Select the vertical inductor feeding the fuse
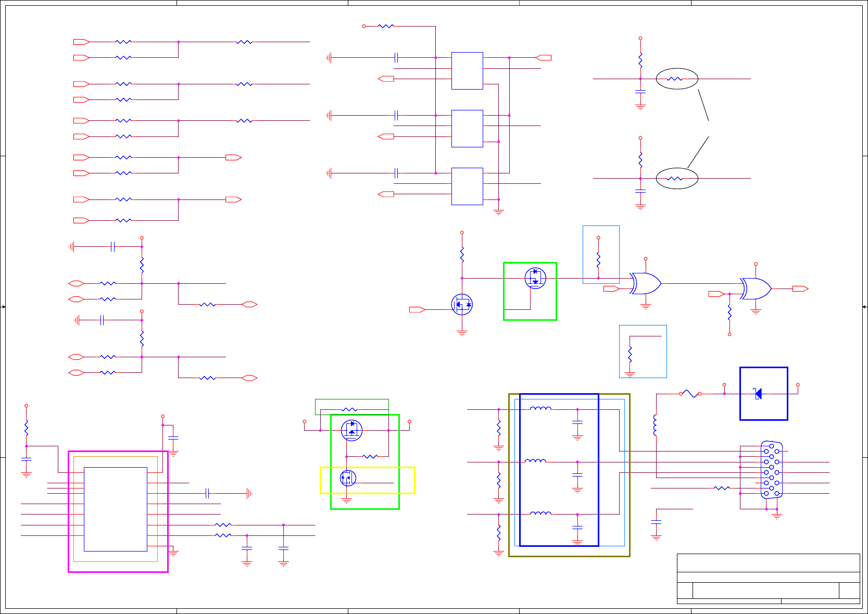Viewport: 868px width, 614px height. [655, 425]
